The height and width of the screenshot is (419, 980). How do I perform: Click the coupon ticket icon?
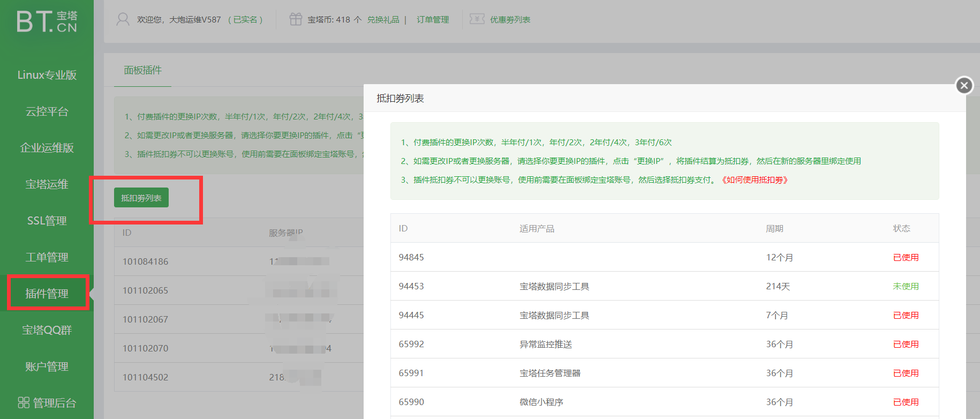point(477,19)
